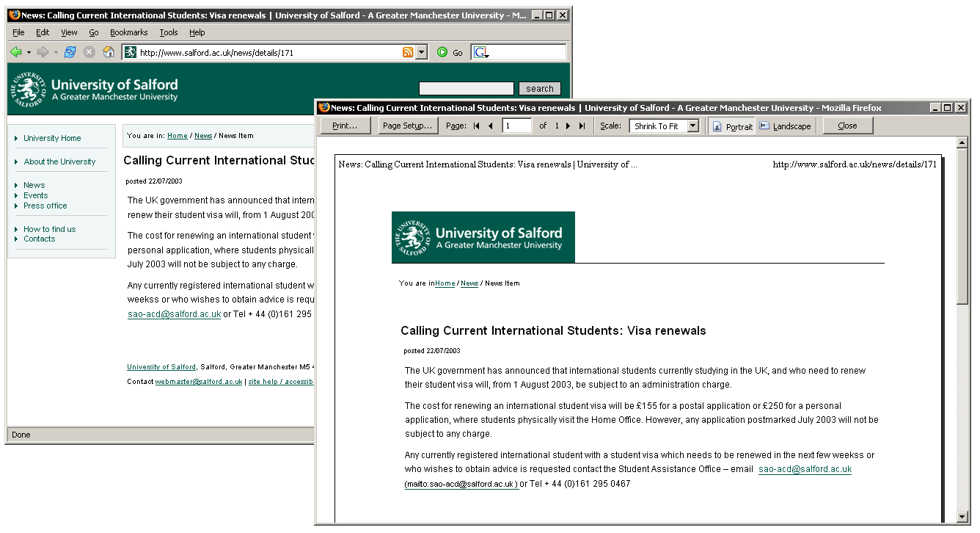Click University of Salford logo in browser window

click(94, 89)
